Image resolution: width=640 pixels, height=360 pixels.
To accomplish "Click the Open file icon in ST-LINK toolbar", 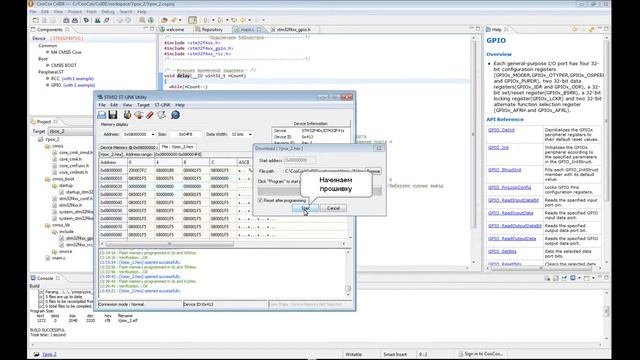I will click(x=102, y=115).
